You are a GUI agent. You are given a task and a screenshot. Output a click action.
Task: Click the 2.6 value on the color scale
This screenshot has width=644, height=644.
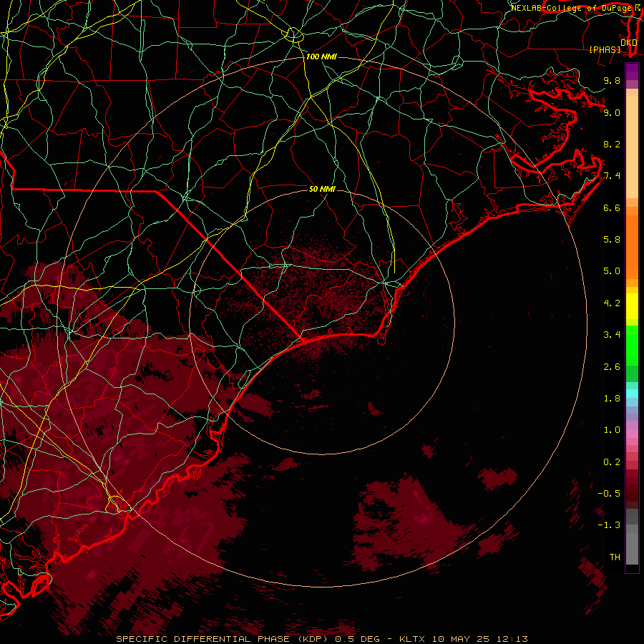pos(612,367)
